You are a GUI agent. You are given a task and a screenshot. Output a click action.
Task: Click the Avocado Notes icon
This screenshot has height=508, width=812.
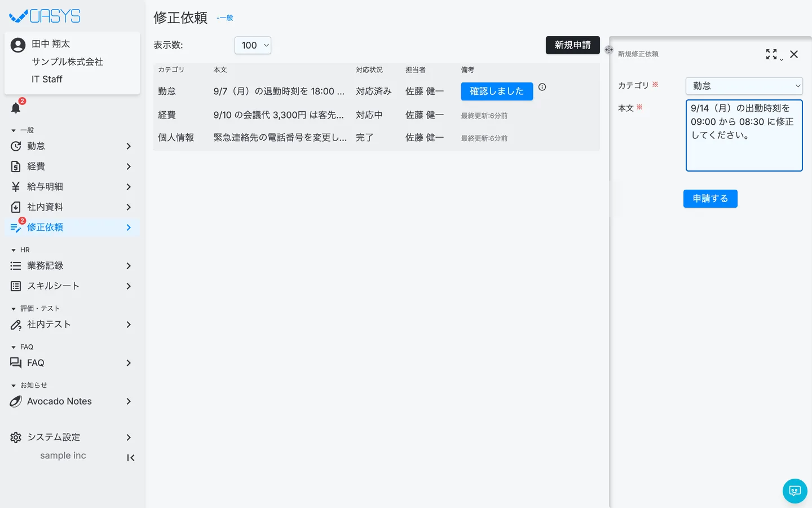click(x=16, y=401)
